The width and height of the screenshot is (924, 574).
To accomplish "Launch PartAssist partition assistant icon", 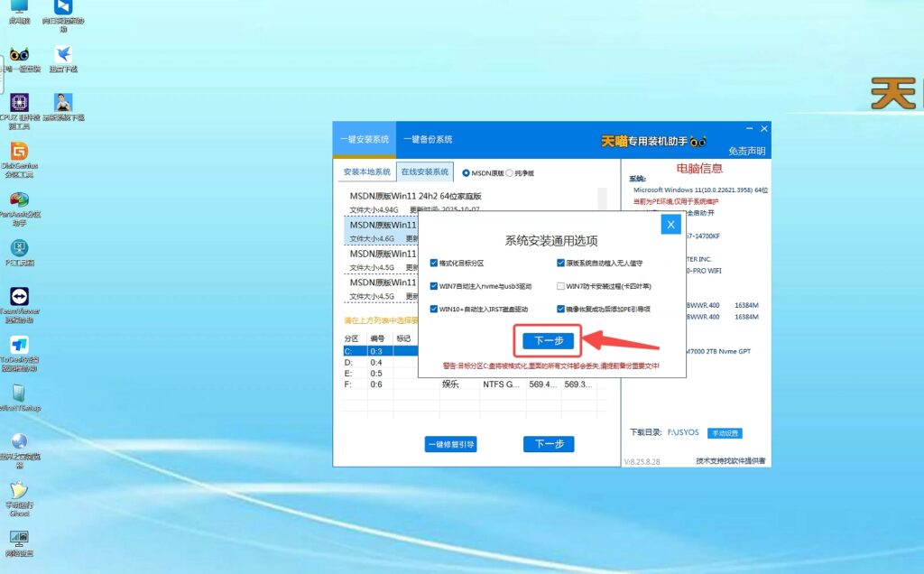I will (x=18, y=200).
